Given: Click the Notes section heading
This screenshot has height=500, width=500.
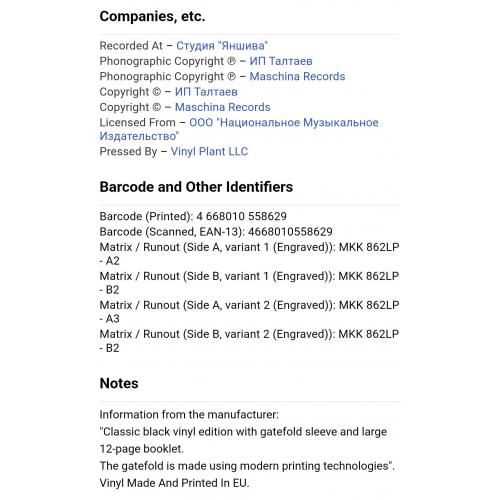Looking at the screenshot, I should tap(119, 383).
